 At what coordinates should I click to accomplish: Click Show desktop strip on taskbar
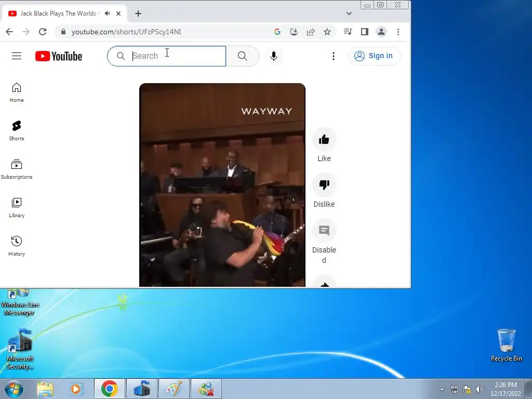point(528,389)
